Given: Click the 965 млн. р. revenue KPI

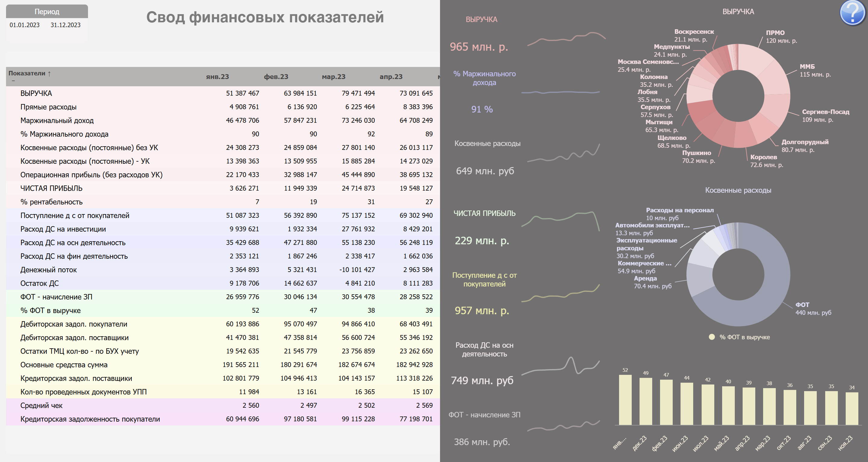Looking at the screenshot, I should click(x=479, y=46).
